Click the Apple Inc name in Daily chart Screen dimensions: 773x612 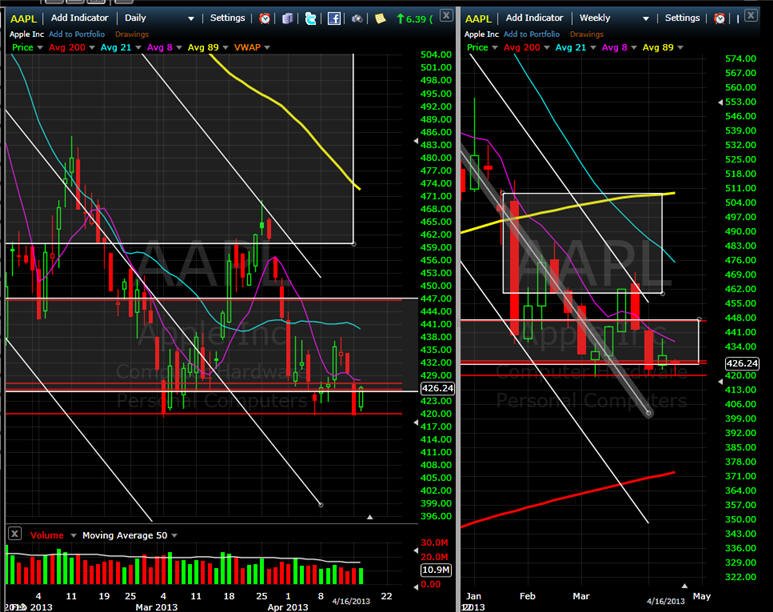point(27,34)
